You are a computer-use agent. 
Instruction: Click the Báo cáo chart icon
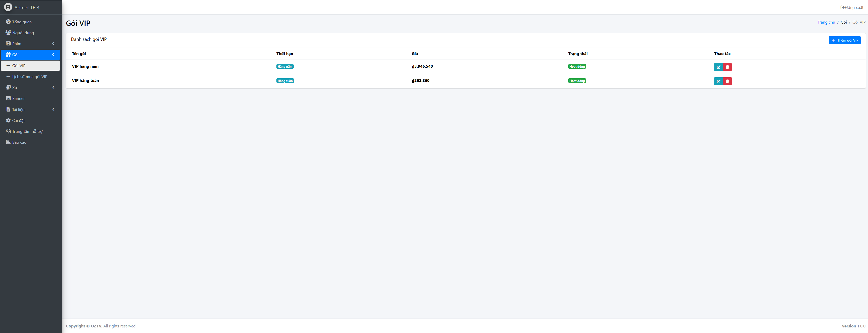click(8, 142)
